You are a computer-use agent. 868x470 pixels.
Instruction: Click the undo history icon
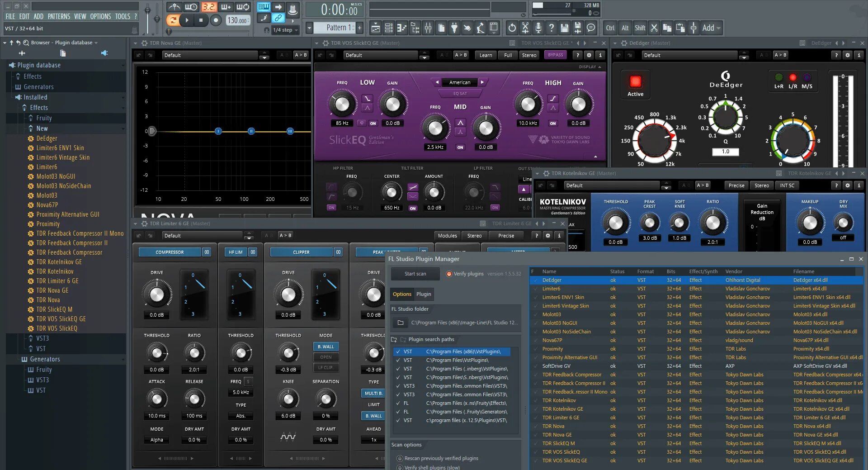[x=512, y=28]
